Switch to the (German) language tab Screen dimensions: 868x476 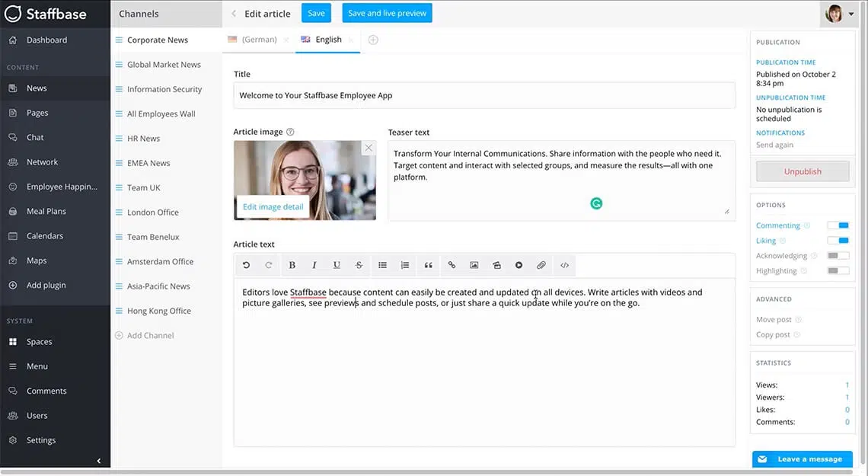[x=258, y=40]
